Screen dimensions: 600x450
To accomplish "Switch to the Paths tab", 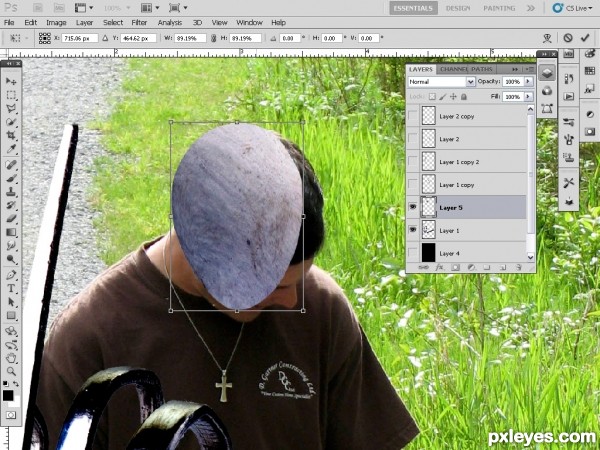I will click(482, 69).
